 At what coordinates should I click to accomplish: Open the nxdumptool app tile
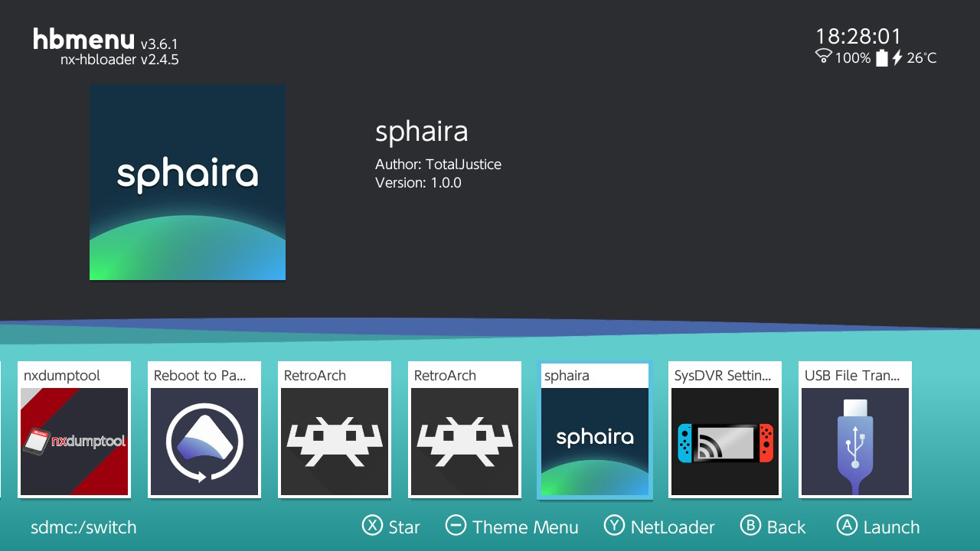(74, 429)
